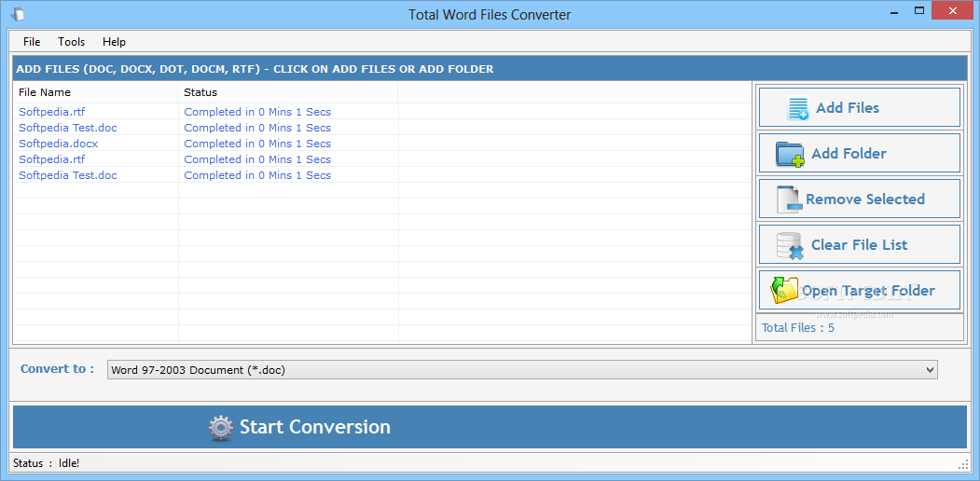
Task: Click the Status : Idle! status bar text
Action: pos(47,463)
